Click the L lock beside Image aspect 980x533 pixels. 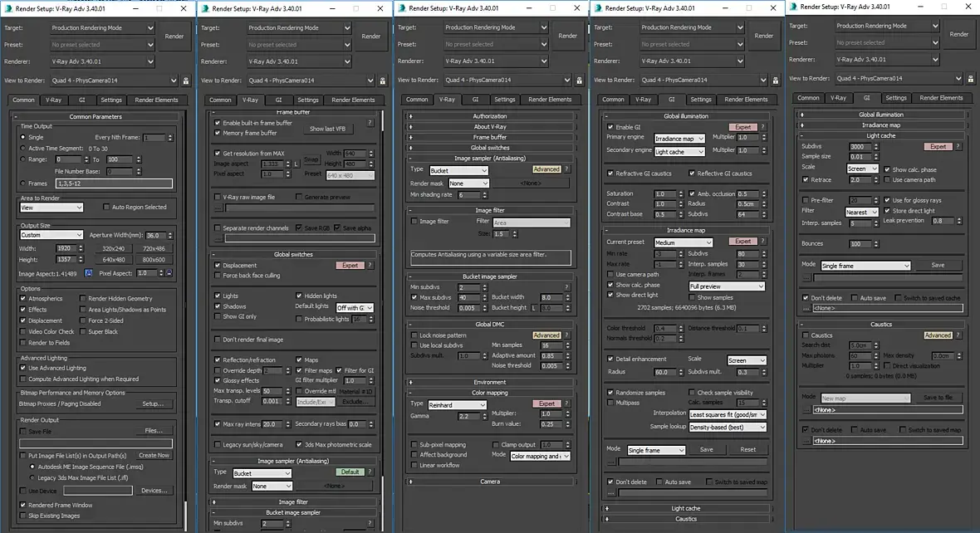[296, 164]
